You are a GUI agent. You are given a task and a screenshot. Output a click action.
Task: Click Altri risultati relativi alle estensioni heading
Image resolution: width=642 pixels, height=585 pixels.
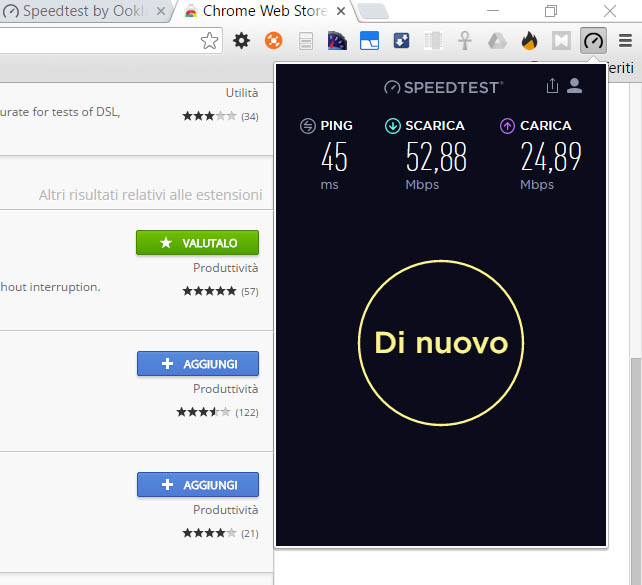click(150, 195)
